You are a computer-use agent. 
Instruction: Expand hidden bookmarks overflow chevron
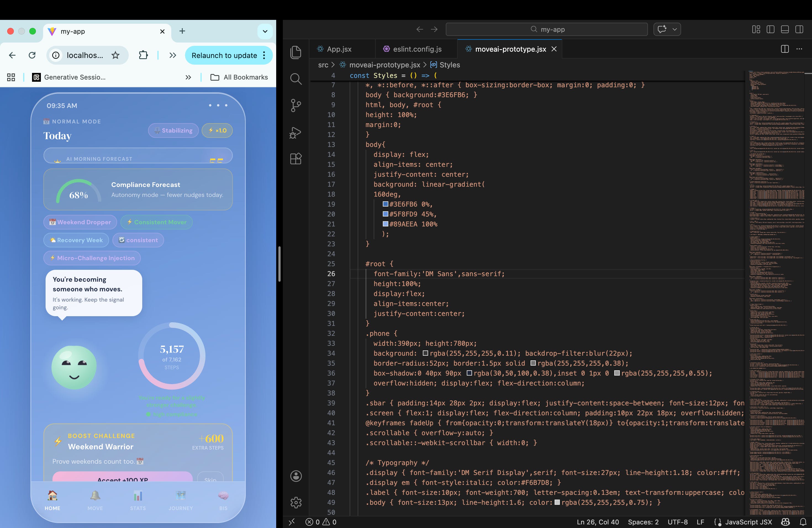[188, 77]
